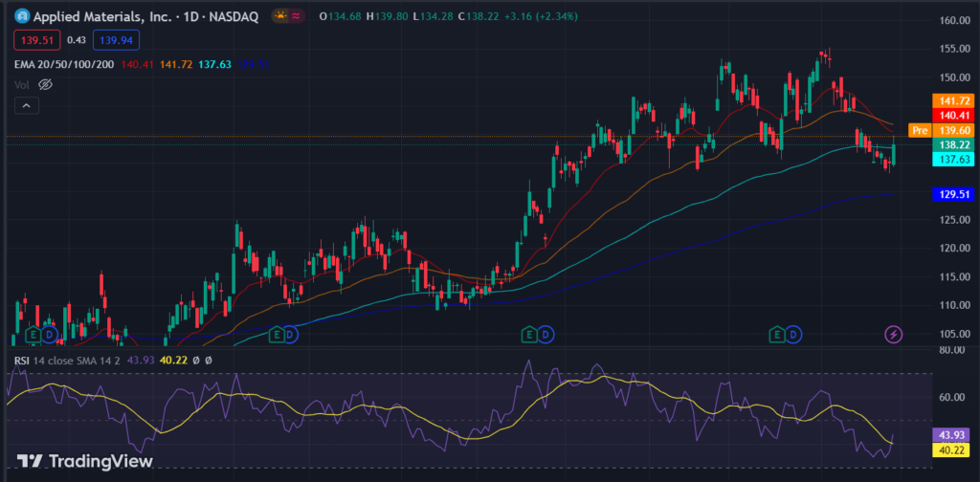Click the red 139.51 sell price button
The width and height of the screenshot is (980, 482).
click(37, 40)
